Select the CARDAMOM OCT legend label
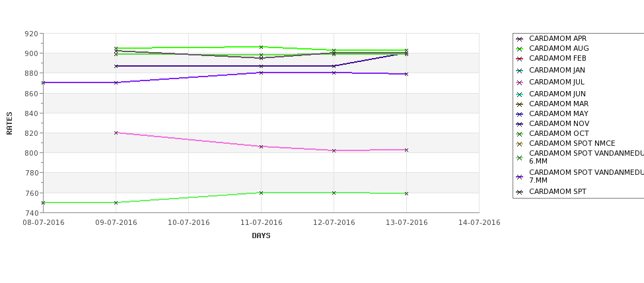Screen dimensions: 644x283 pos(559,134)
